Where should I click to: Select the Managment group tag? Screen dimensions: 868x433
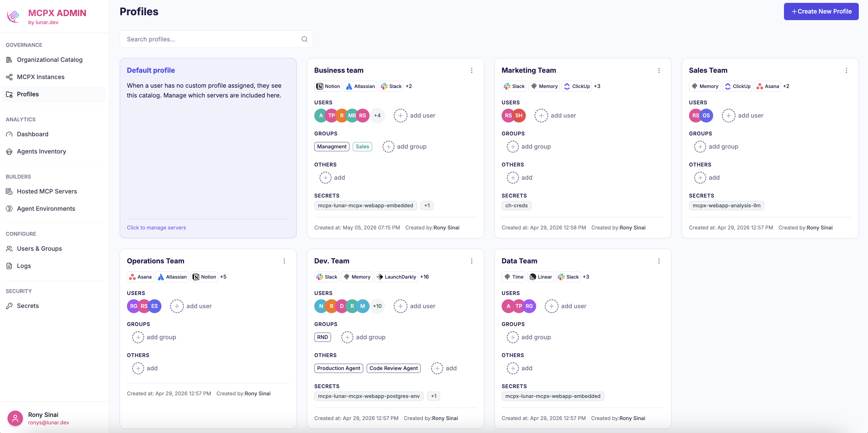click(x=332, y=146)
